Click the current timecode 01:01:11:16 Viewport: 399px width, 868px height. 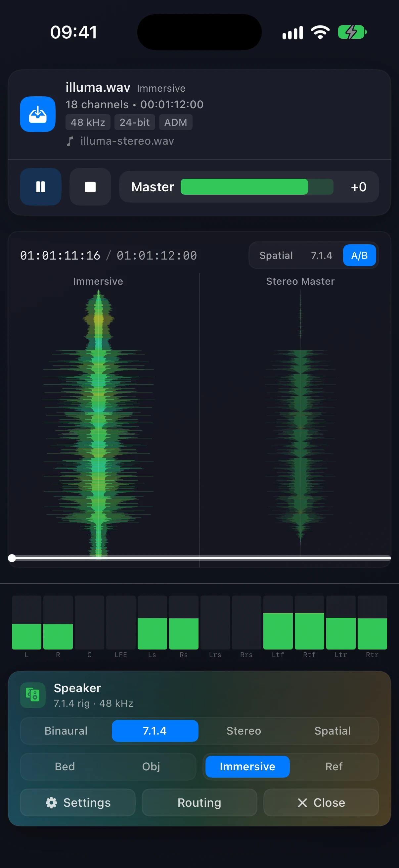60,256
